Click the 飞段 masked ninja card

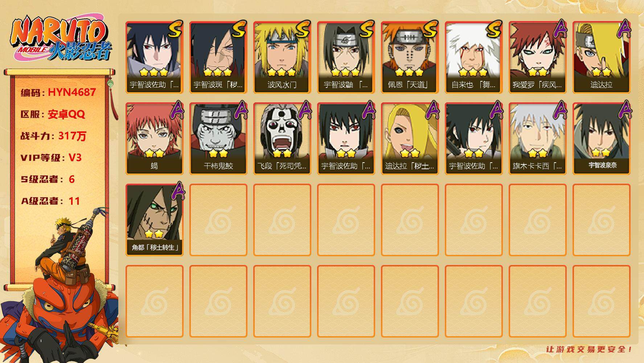(x=282, y=139)
